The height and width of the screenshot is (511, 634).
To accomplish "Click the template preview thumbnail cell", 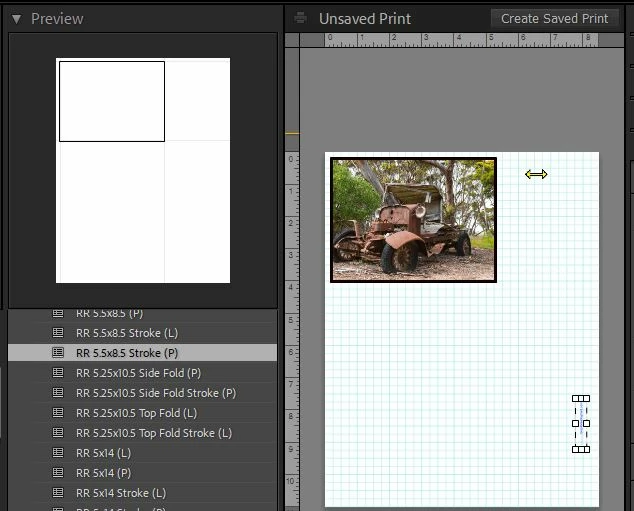I will pos(112,101).
